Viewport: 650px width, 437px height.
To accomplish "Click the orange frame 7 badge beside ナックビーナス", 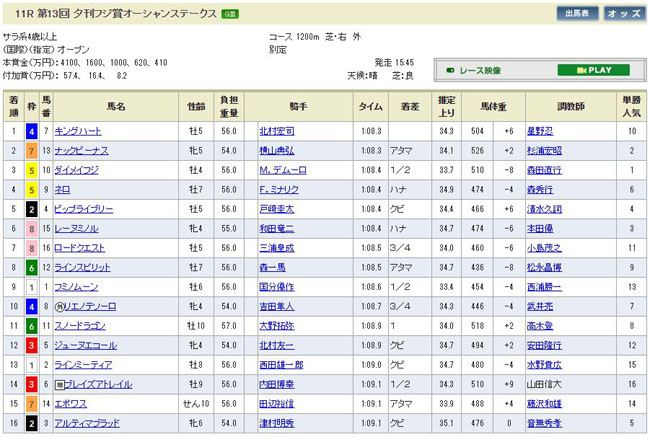I will coord(33,150).
